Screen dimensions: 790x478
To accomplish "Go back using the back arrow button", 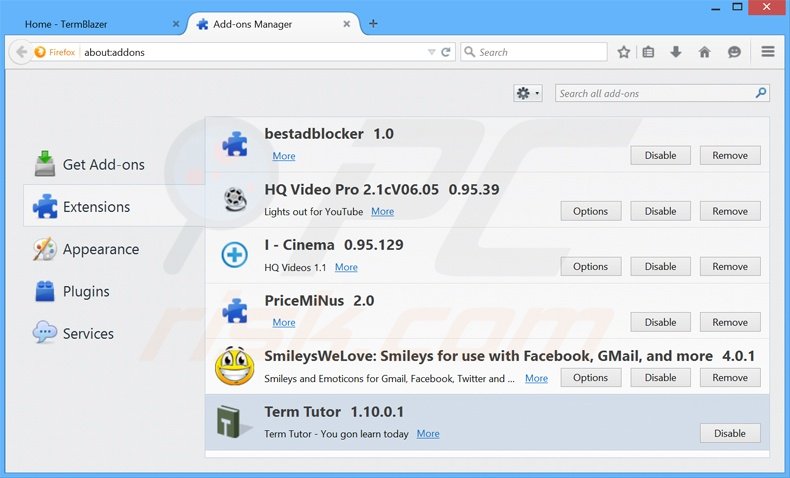I will (21, 52).
